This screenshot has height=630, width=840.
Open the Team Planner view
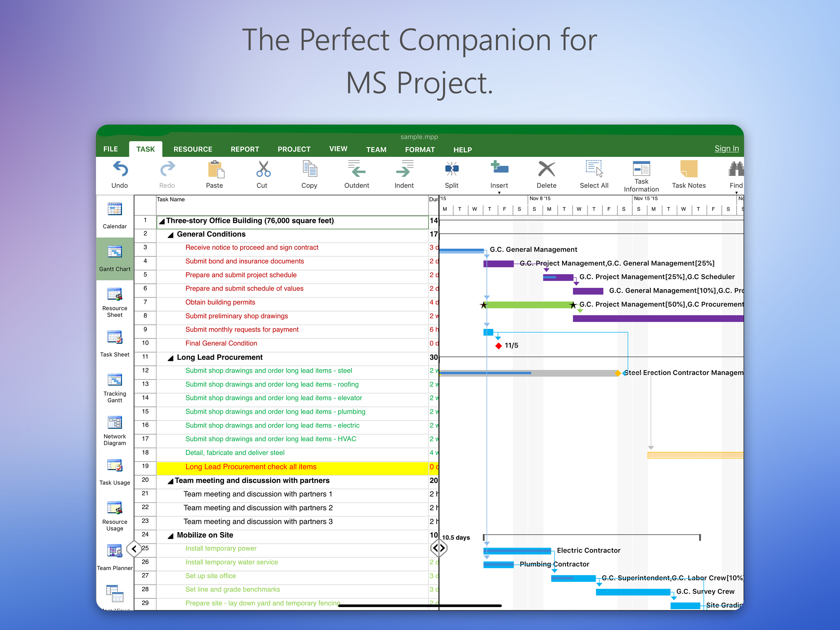point(115,551)
